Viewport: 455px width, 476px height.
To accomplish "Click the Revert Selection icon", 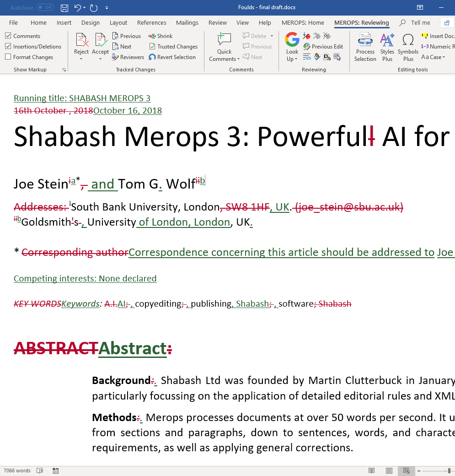I will click(152, 57).
